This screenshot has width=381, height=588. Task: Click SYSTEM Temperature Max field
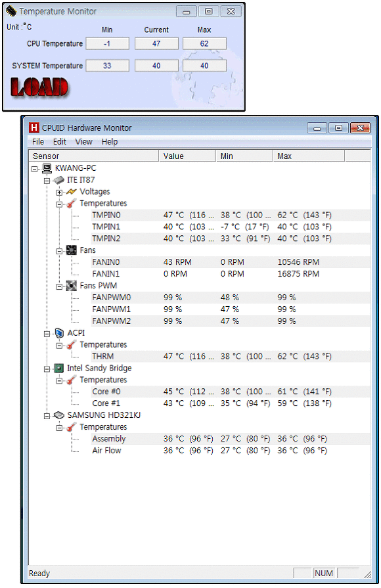[x=204, y=66]
